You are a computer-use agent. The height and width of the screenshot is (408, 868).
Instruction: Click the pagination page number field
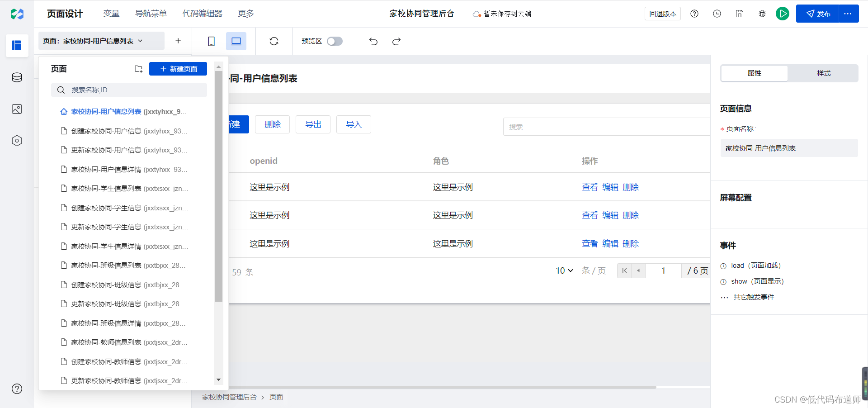point(663,270)
